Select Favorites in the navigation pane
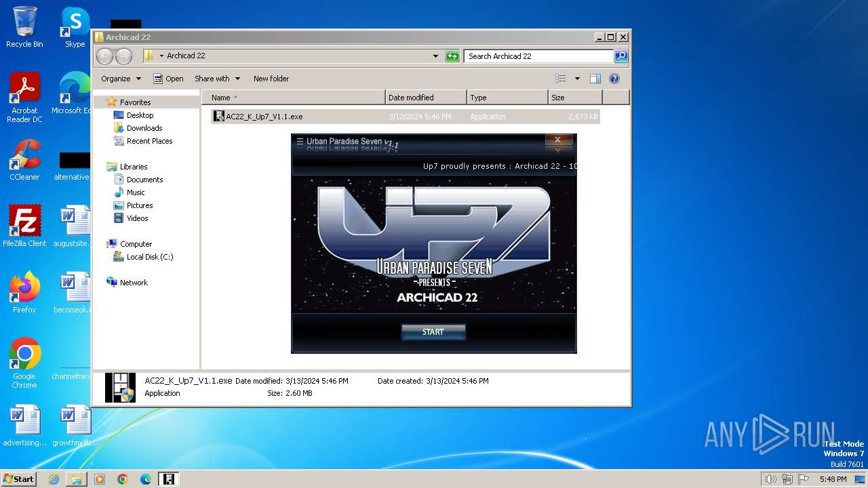868x488 pixels. [135, 102]
